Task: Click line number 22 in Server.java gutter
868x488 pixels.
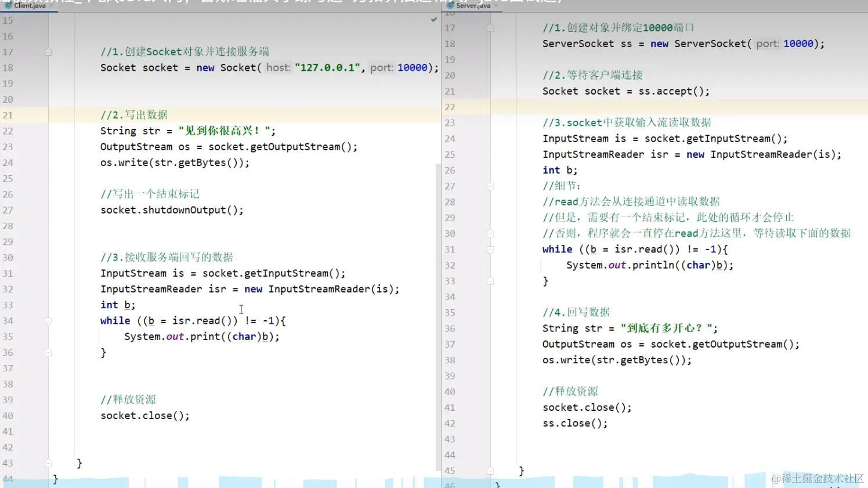Action: [x=450, y=107]
